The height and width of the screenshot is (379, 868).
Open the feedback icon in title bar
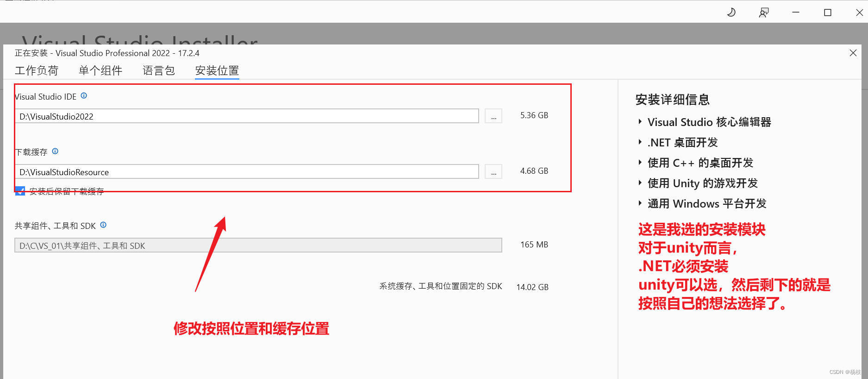tap(764, 13)
